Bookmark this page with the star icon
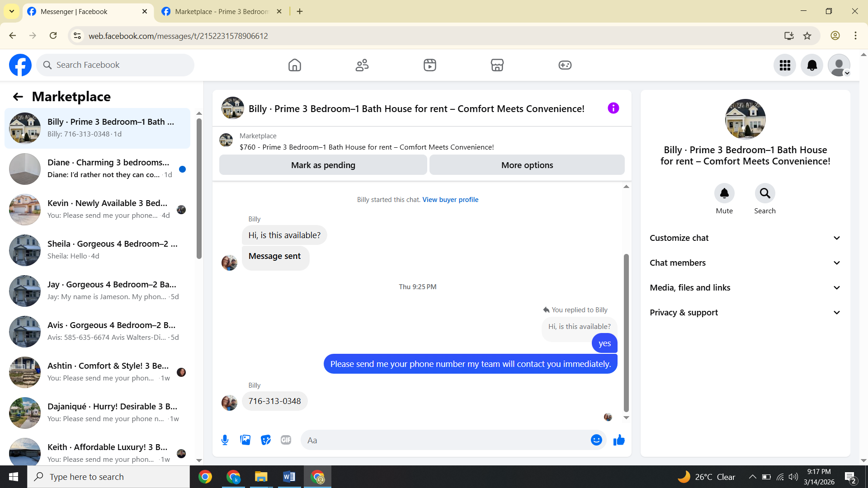 [x=807, y=36]
